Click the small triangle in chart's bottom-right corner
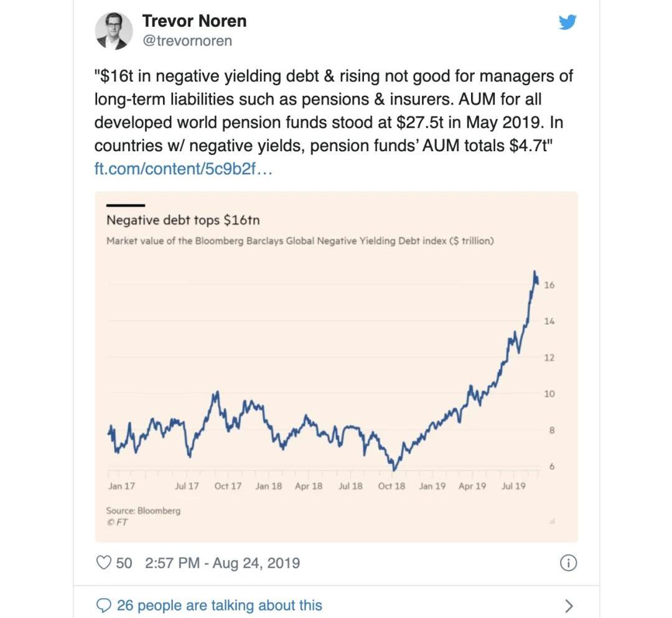 [x=551, y=521]
